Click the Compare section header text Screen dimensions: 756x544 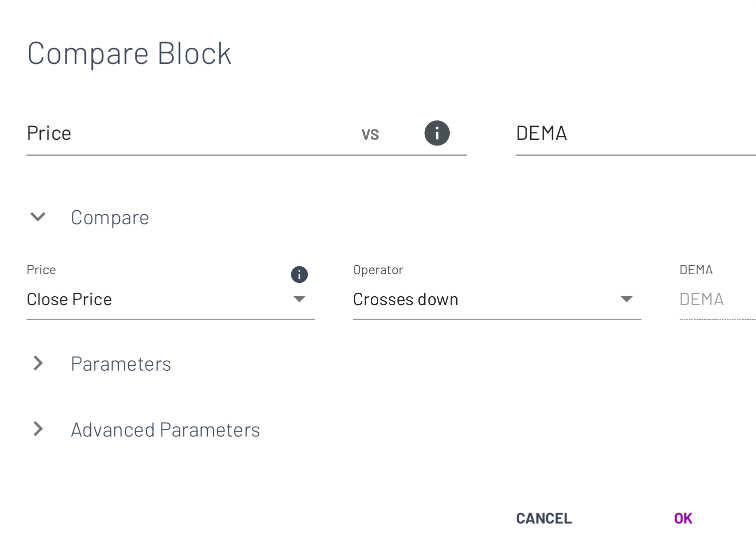pyautogui.click(x=110, y=218)
